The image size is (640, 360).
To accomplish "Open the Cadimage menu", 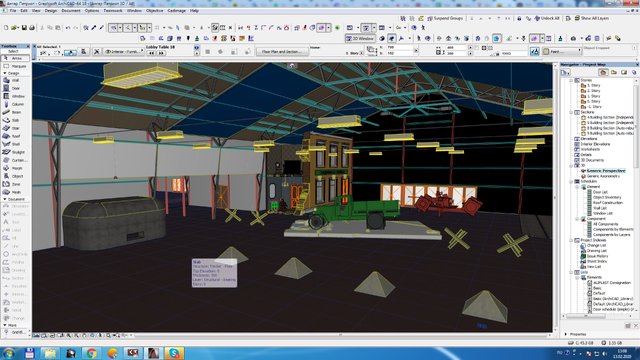I will [x=176, y=11].
